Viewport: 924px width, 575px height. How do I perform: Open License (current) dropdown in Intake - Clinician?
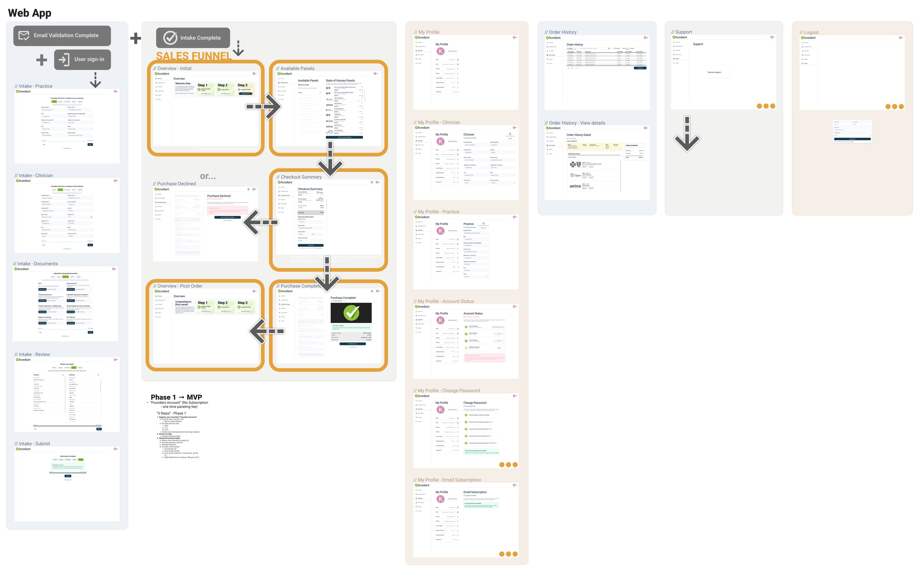pyautogui.click(x=80, y=236)
